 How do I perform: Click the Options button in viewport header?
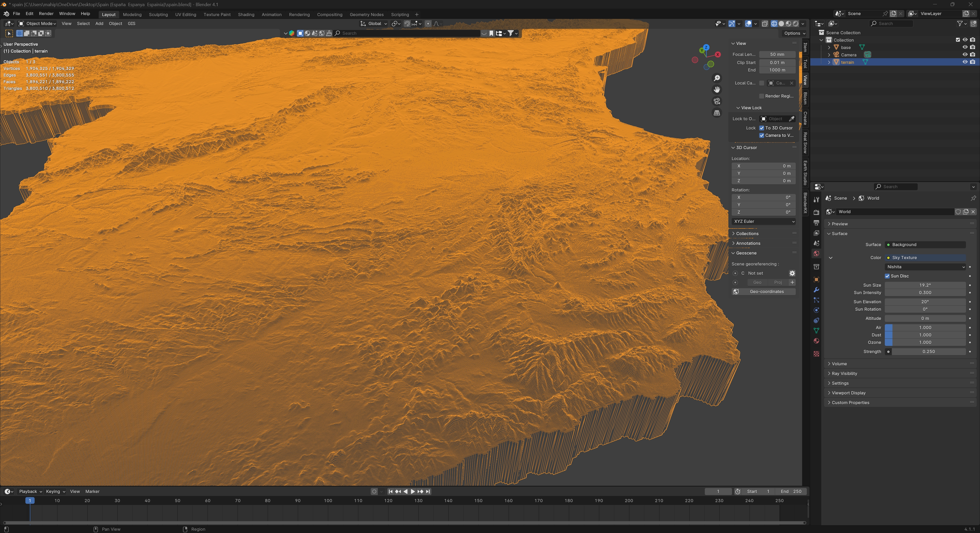[794, 33]
